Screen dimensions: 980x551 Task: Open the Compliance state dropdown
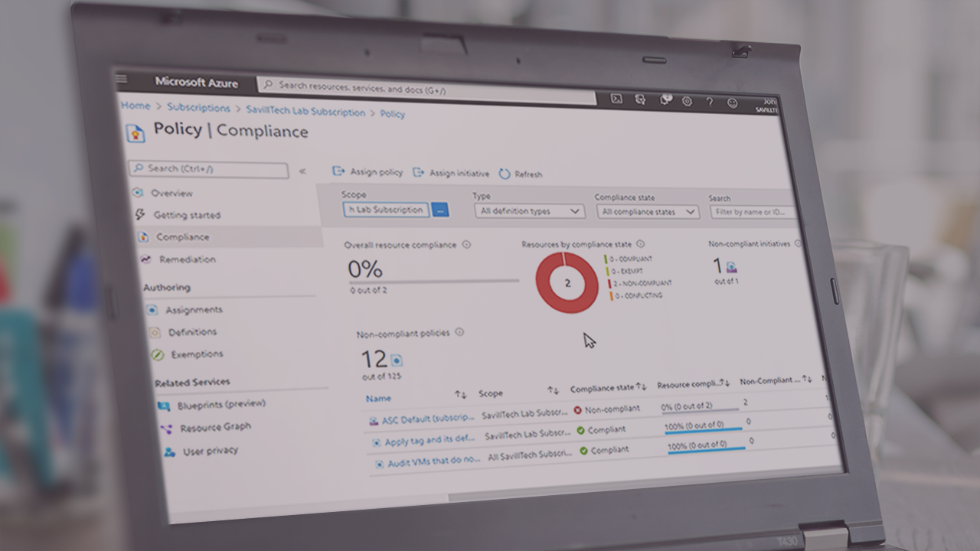click(x=648, y=212)
